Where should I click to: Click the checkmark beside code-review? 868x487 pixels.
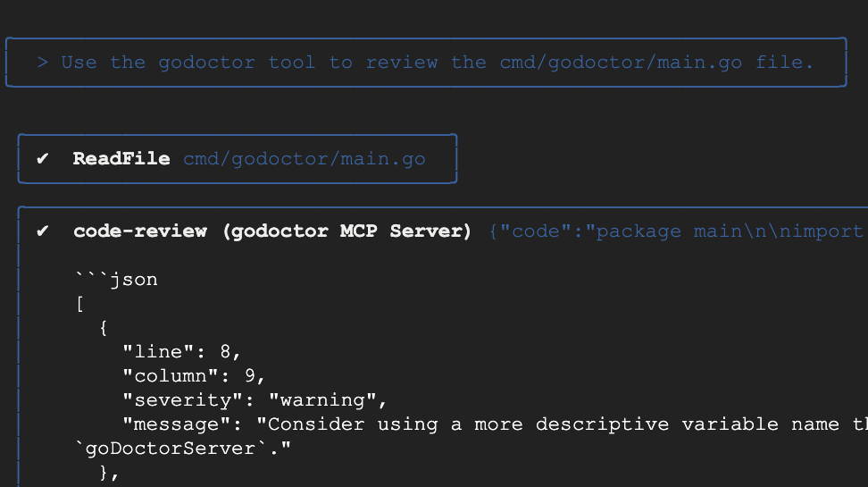[x=42, y=231]
